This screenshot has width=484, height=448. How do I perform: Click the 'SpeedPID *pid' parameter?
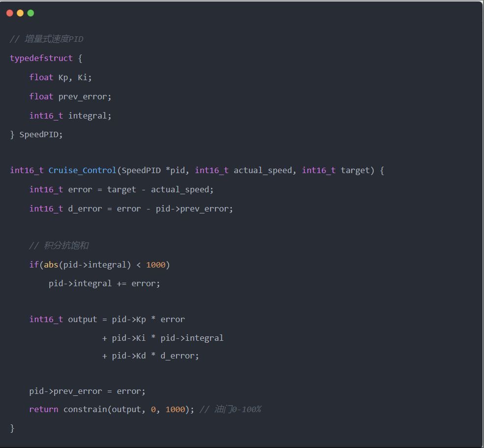(153, 170)
